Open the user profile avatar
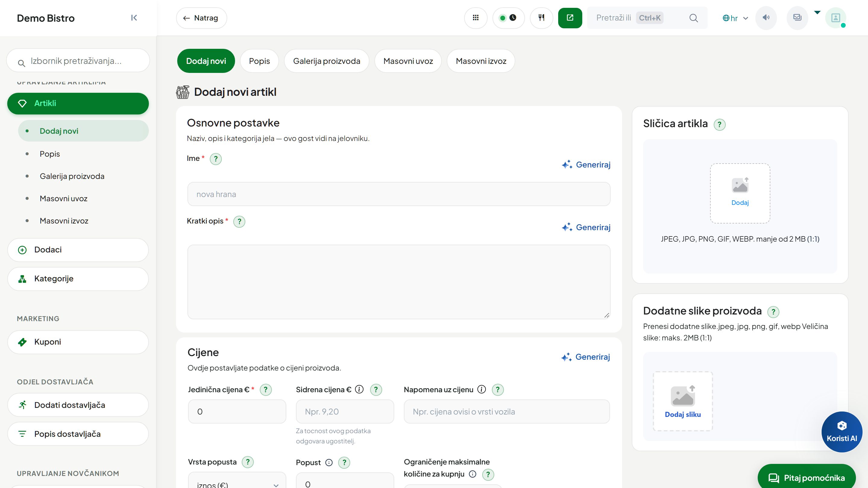The height and width of the screenshot is (488, 868). pos(836,18)
